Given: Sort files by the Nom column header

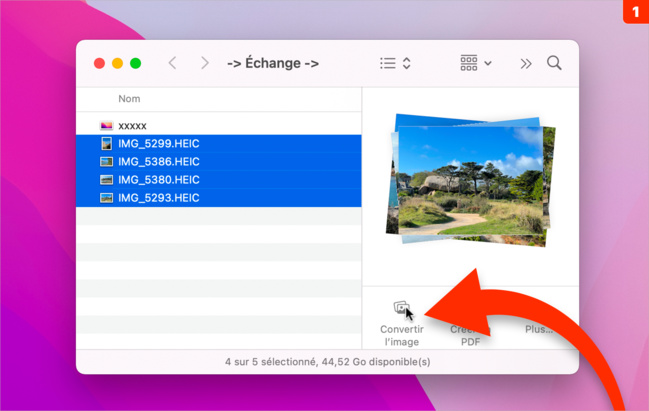Looking at the screenshot, I should (129, 99).
